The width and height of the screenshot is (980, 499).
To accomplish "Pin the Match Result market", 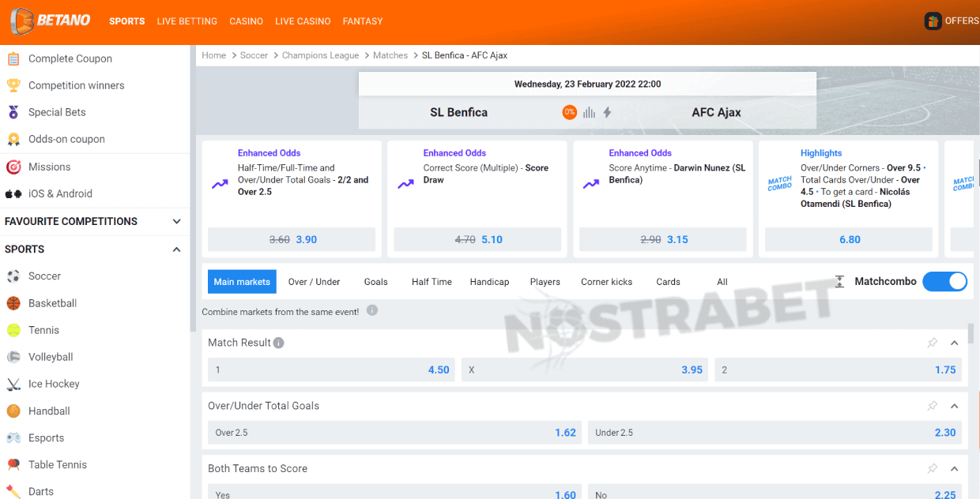I will coord(933,343).
